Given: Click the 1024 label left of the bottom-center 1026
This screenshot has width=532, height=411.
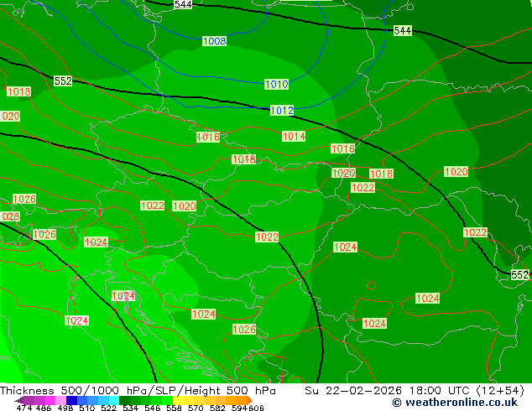Looking at the screenshot, I should coord(204,314).
